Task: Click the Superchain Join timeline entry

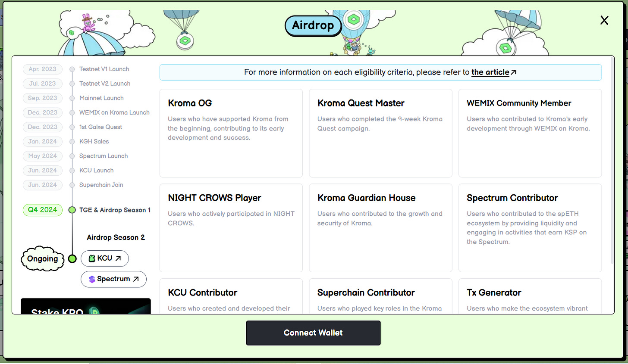Action: point(101,185)
